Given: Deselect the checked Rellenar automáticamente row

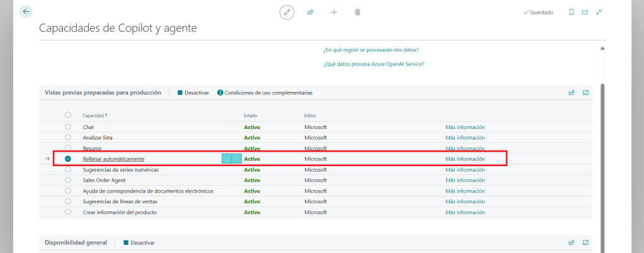Looking at the screenshot, I should (x=68, y=159).
